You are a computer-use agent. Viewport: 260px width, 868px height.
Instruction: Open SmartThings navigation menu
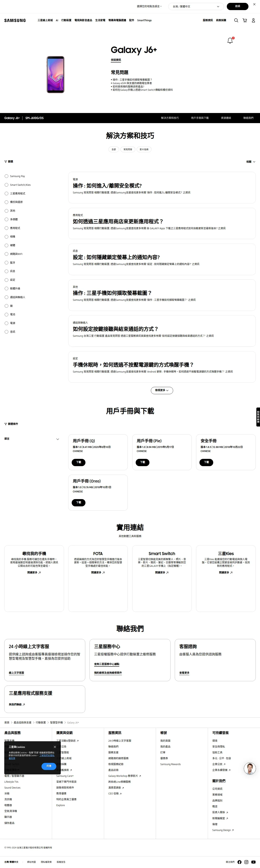point(144,21)
